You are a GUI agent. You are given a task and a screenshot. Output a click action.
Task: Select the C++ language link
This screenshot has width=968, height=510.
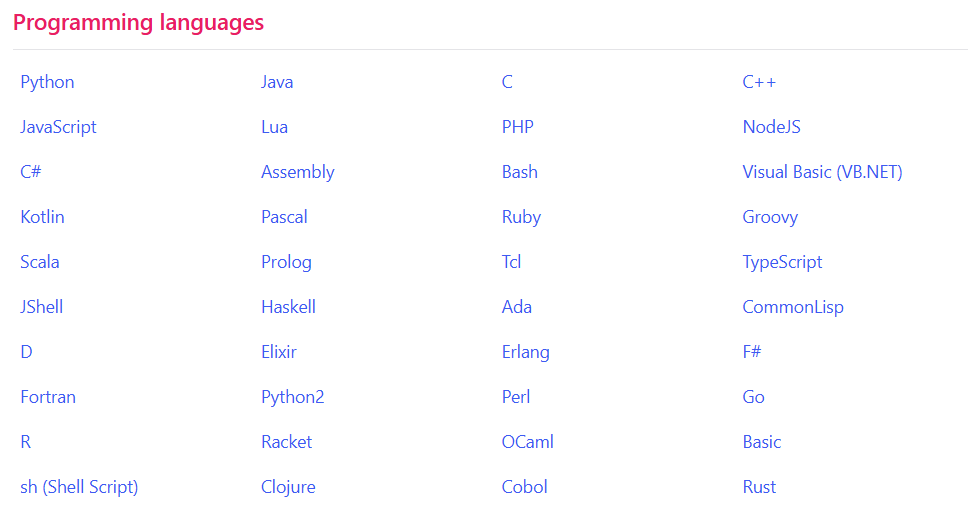pos(759,82)
